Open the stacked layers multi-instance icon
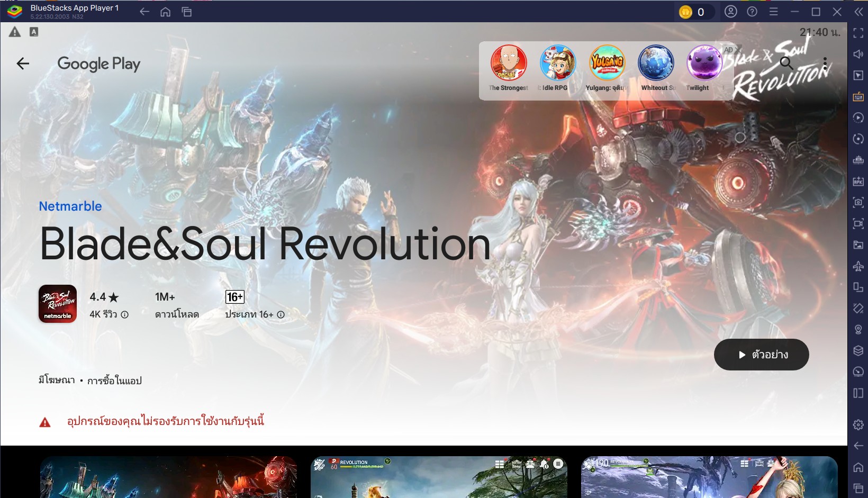Viewport: 868px width, 498px height. click(858, 350)
